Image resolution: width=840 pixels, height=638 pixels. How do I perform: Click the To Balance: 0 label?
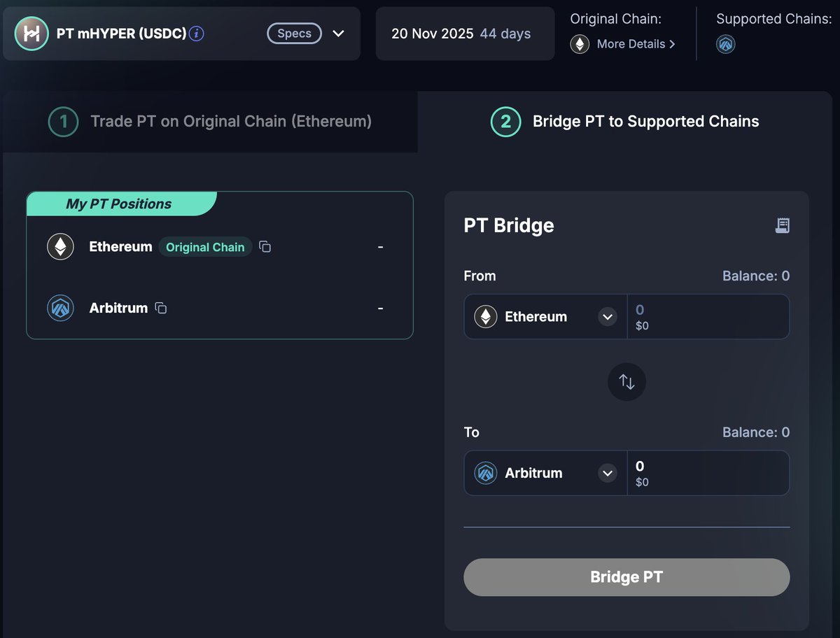(x=756, y=432)
